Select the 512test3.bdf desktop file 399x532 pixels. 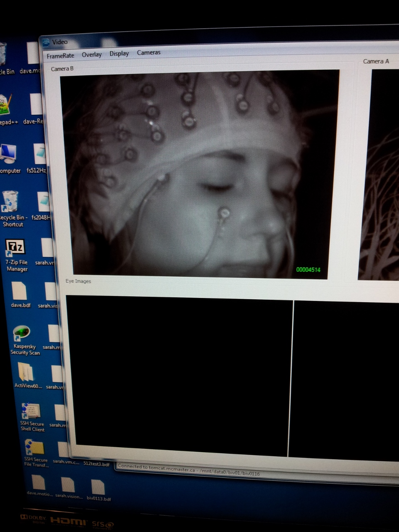coord(96,464)
